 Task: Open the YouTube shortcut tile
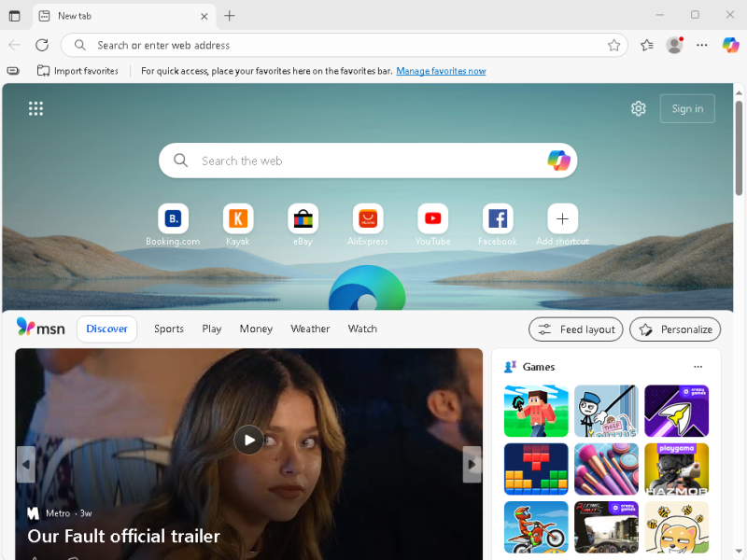click(x=432, y=219)
